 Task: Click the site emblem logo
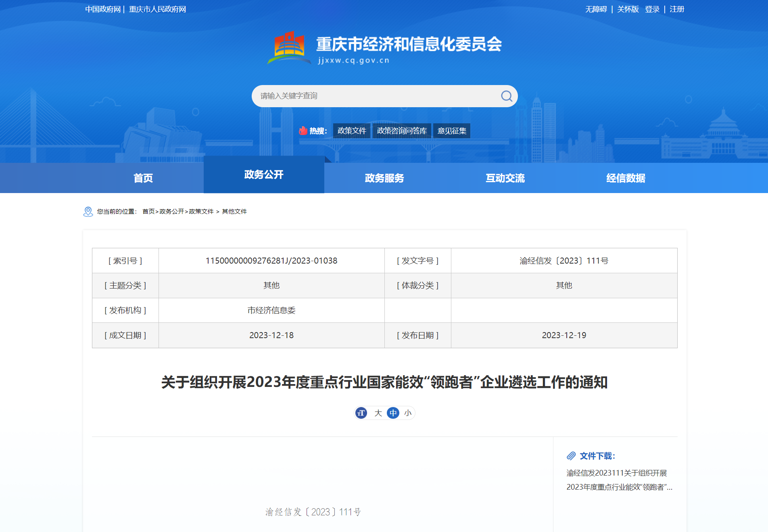tap(289, 48)
